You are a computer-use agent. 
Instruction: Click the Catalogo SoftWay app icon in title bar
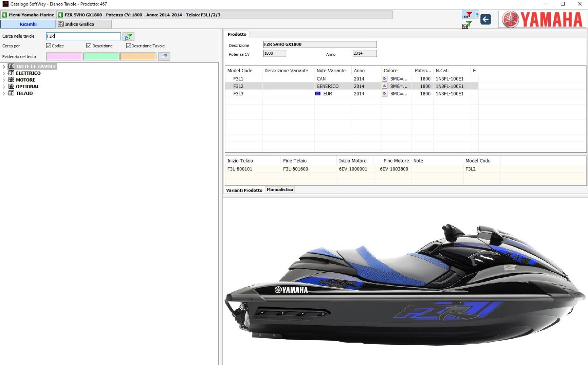pos(5,4)
